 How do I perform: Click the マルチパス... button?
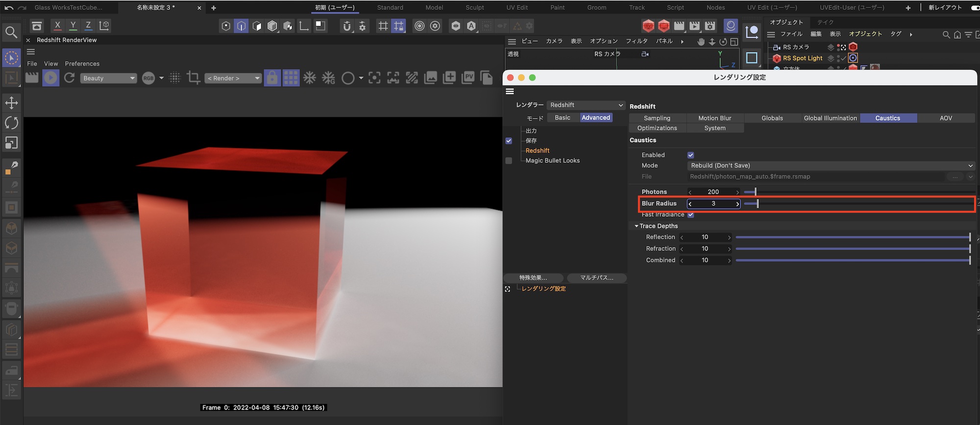[x=596, y=278]
